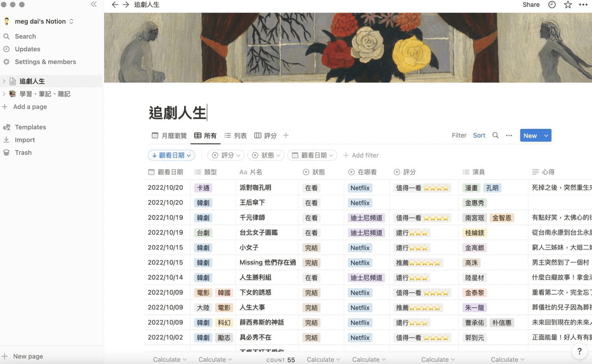
Task: Switch to the 所有 view tab
Action: point(205,135)
